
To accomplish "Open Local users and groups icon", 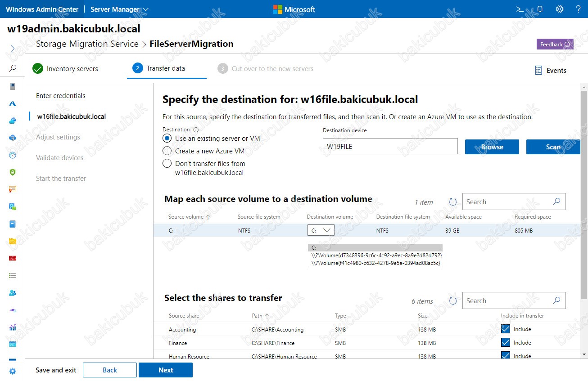I will click(13, 292).
